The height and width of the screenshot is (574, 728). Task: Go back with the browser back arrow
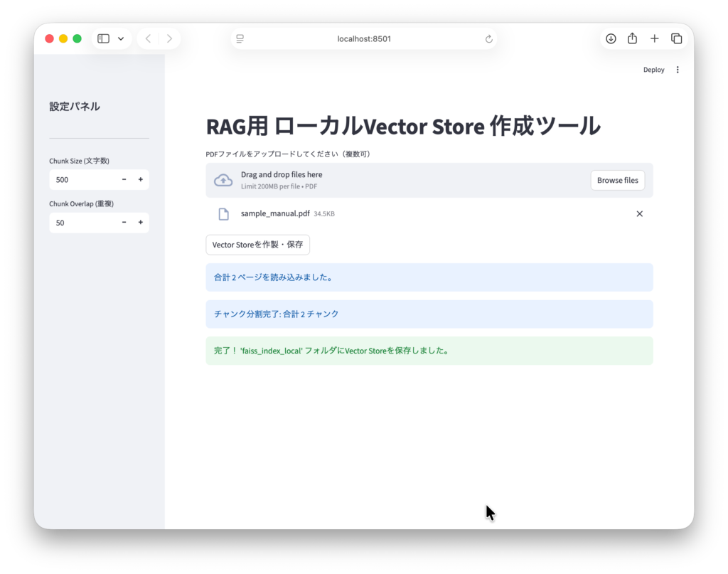[x=148, y=38]
